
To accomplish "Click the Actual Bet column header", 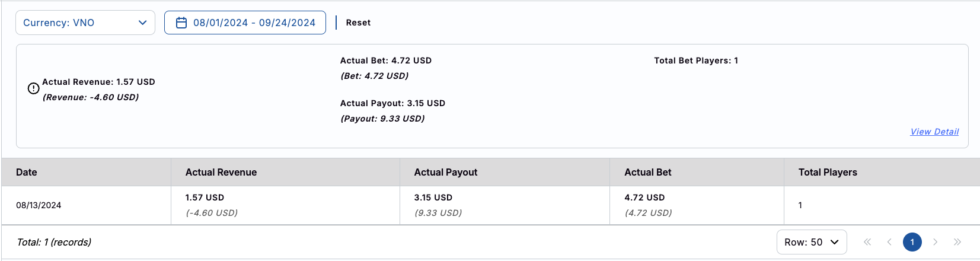I will pos(648,172).
